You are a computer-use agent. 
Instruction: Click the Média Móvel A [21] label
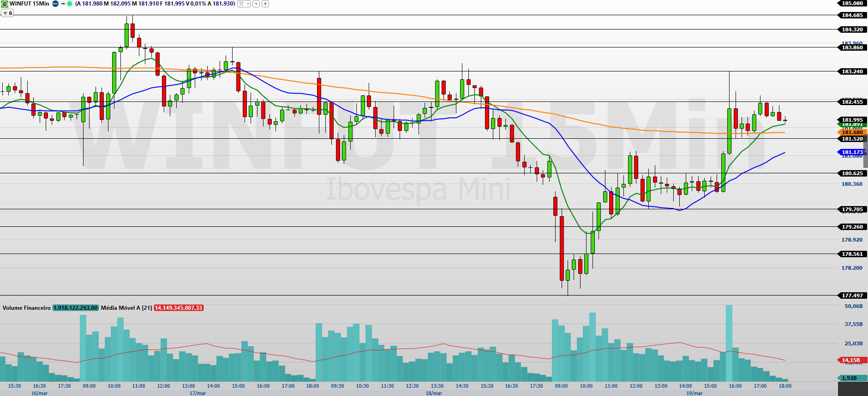126,308
